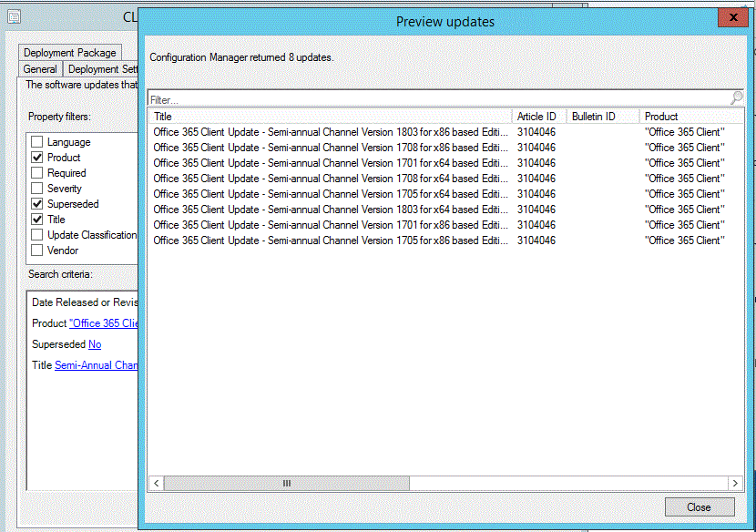Sort by the Article ID column header

[538, 117]
